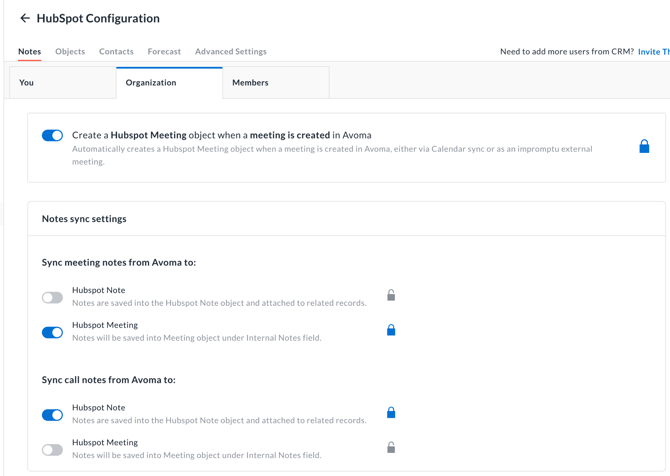The height and width of the screenshot is (476, 670).
Task: Enable call notes sync to Hubspot Meeting
Action: [x=52, y=449]
